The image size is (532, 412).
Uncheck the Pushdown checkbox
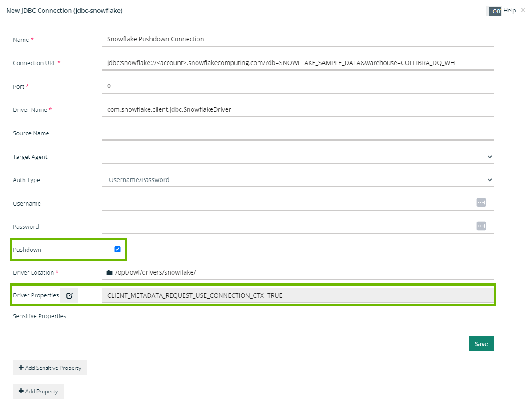(x=117, y=249)
